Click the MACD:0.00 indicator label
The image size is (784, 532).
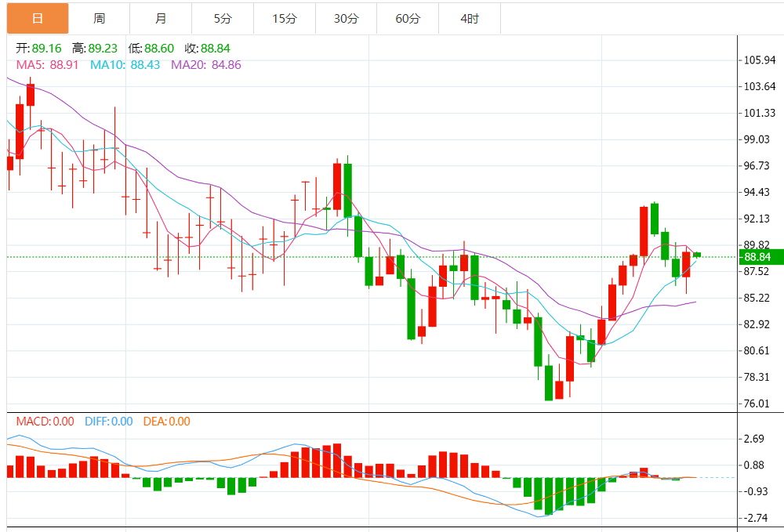[x=45, y=422]
